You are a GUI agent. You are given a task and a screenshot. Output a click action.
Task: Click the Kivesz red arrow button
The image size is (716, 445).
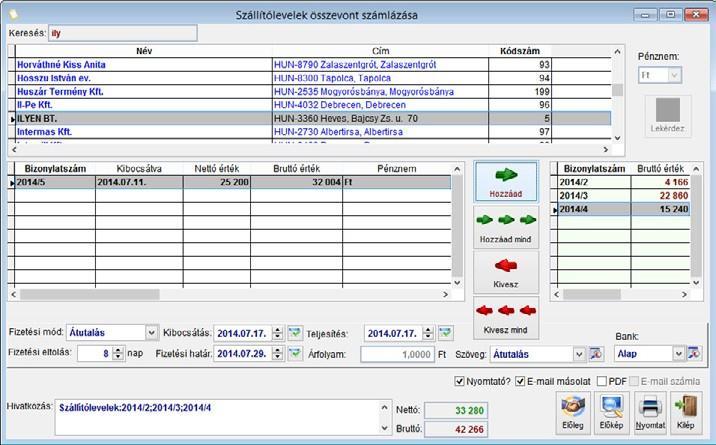click(506, 272)
